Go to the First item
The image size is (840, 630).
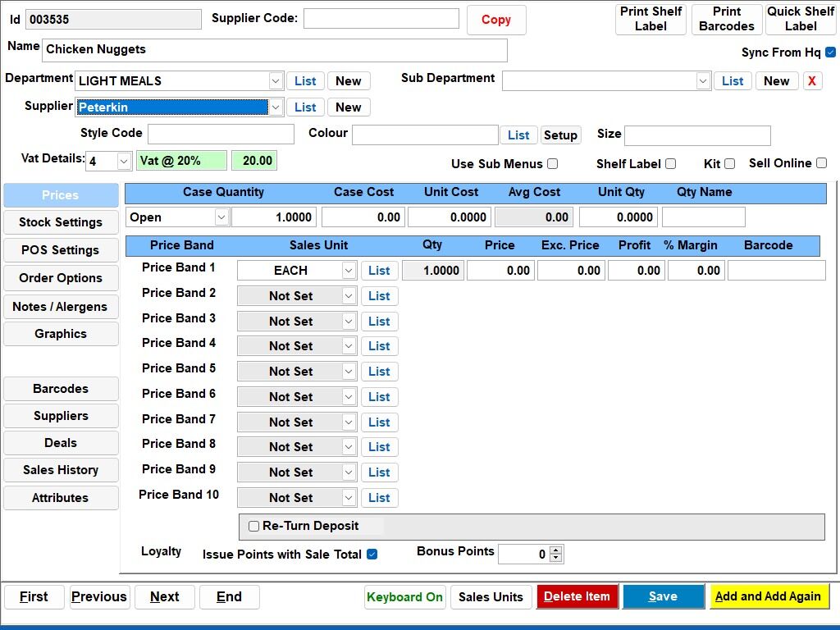(x=34, y=597)
